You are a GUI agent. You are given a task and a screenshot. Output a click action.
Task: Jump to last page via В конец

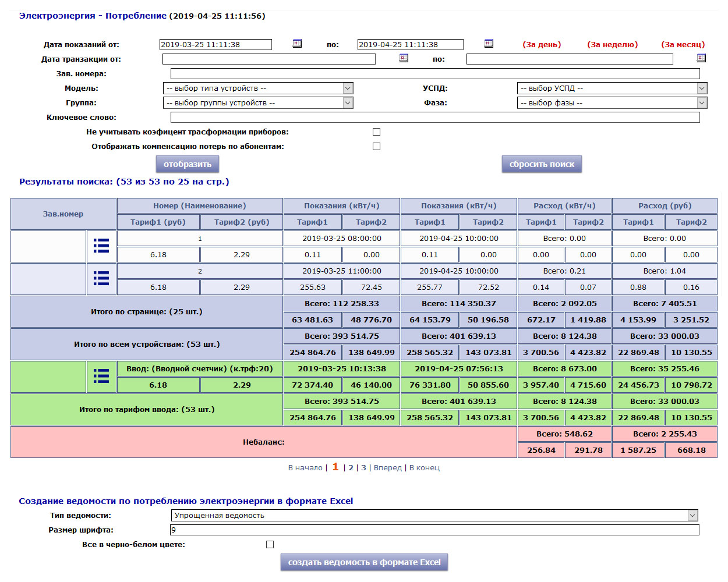tap(425, 468)
